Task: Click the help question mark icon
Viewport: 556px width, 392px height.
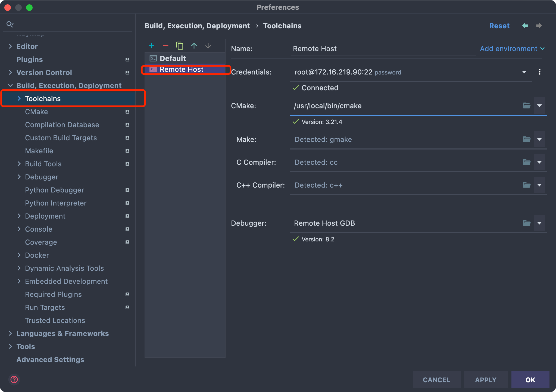Action: 14,379
